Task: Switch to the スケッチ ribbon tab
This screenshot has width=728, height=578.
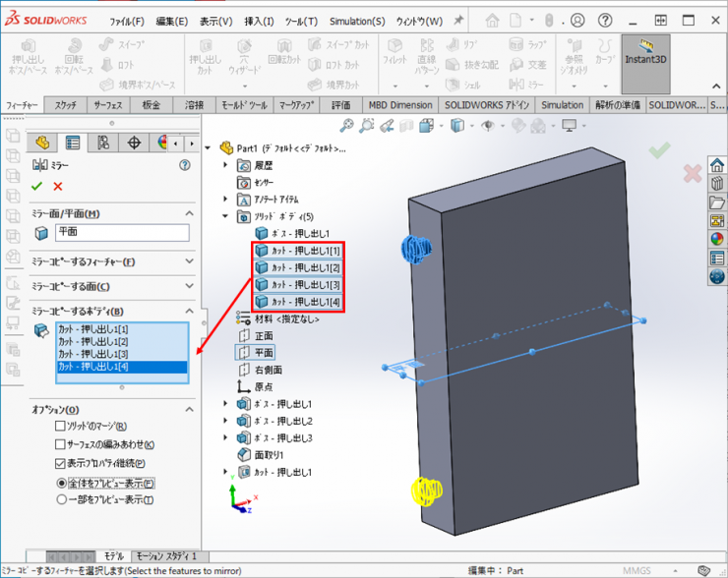Action: [66, 105]
